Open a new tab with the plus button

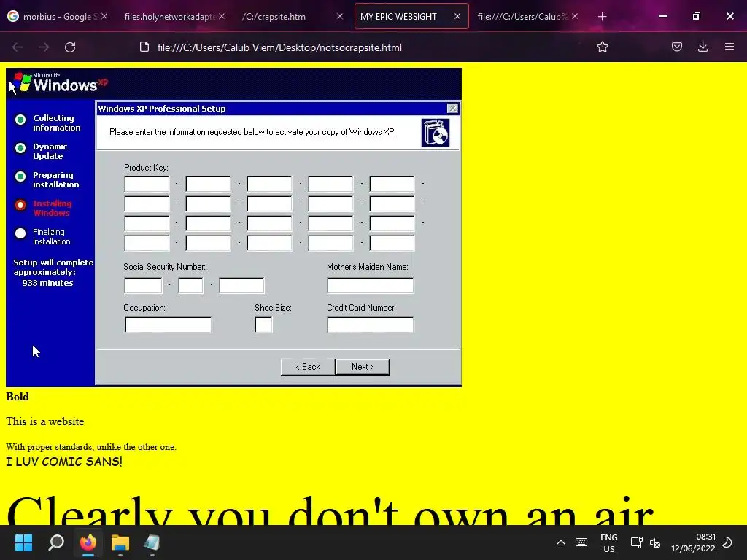click(x=602, y=17)
